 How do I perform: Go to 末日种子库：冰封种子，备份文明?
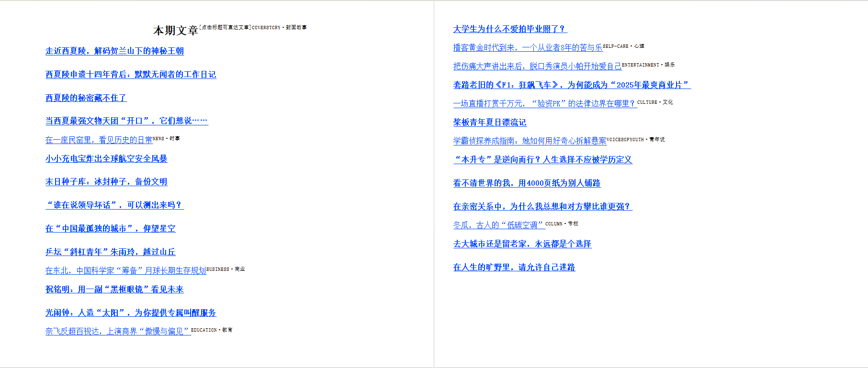coord(106,182)
